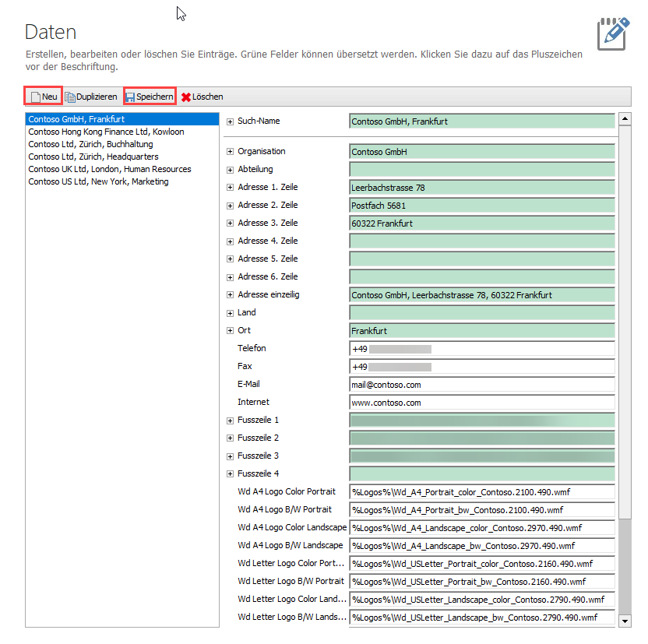Screen dimensions: 648x644
Task: Duplicate the entry with Duplizieren
Action: point(91,97)
